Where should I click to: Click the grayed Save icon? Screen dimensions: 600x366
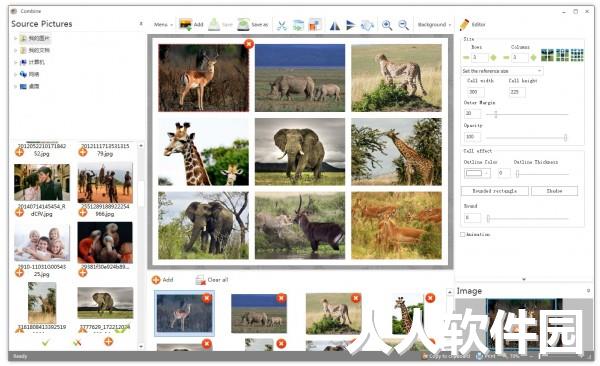click(214, 25)
